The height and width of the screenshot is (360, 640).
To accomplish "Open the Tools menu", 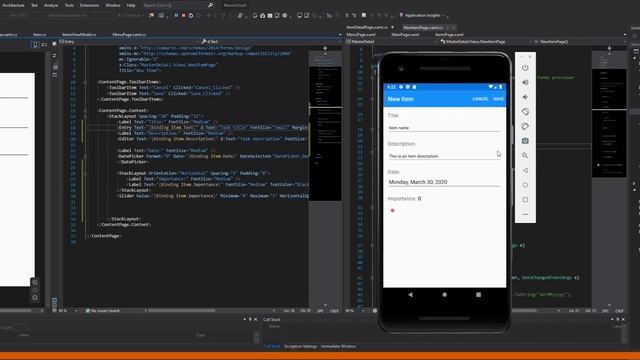I will point(69,5).
